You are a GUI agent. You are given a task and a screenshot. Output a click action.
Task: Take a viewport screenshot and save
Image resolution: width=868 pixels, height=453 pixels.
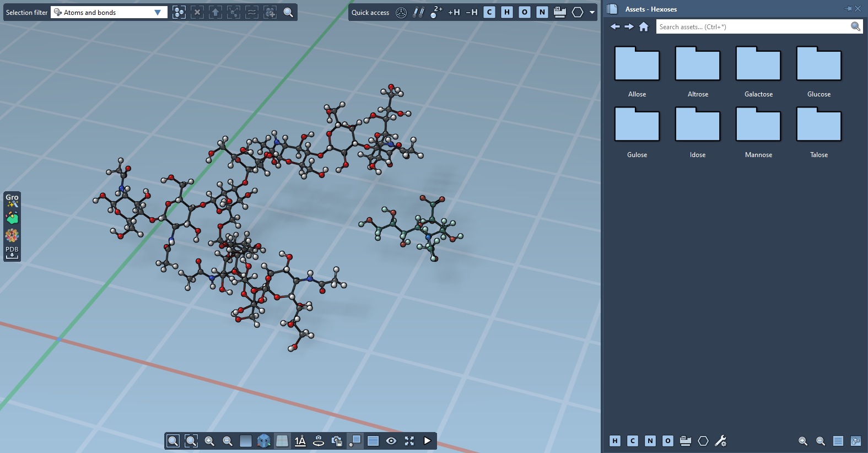point(337,441)
